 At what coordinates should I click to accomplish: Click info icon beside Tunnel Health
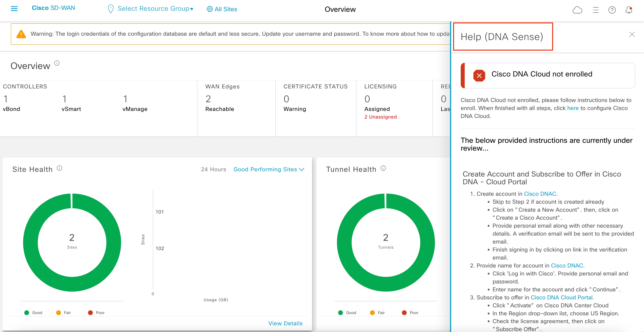383,168
